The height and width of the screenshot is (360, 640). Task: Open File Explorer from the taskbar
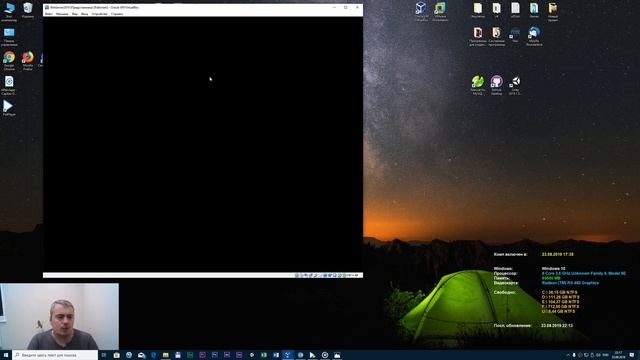166,355
